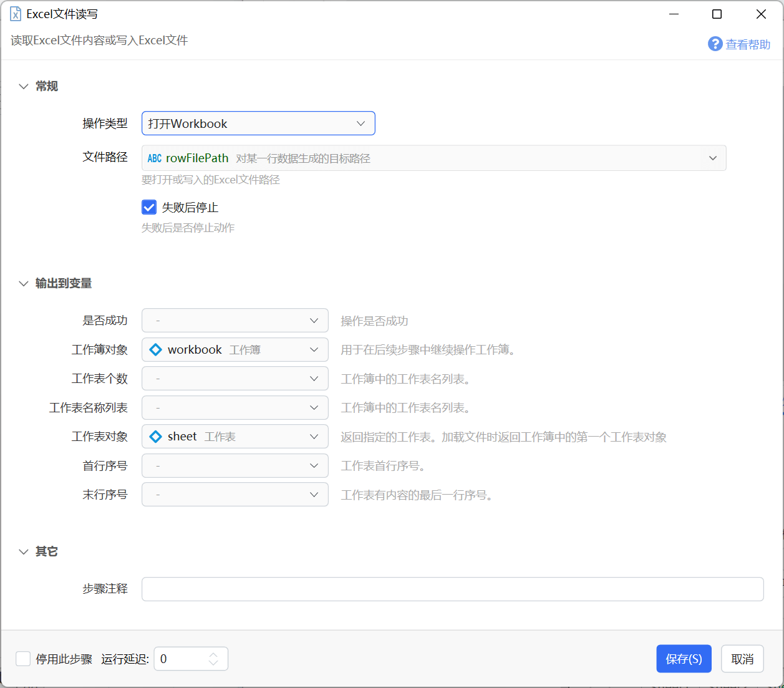
Task: Click the 工作表名称列表 label
Action: [x=89, y=408]
